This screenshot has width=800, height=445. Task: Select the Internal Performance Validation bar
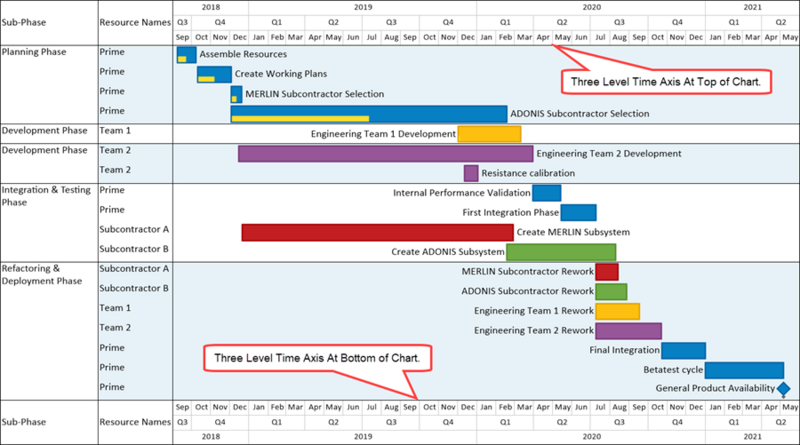[547, 193]
